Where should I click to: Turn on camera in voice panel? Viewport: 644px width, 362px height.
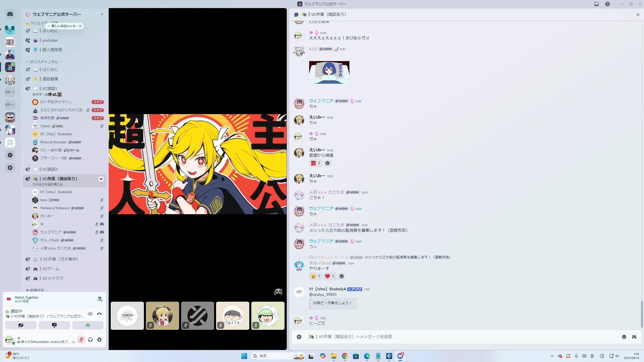tap(21, 325)
